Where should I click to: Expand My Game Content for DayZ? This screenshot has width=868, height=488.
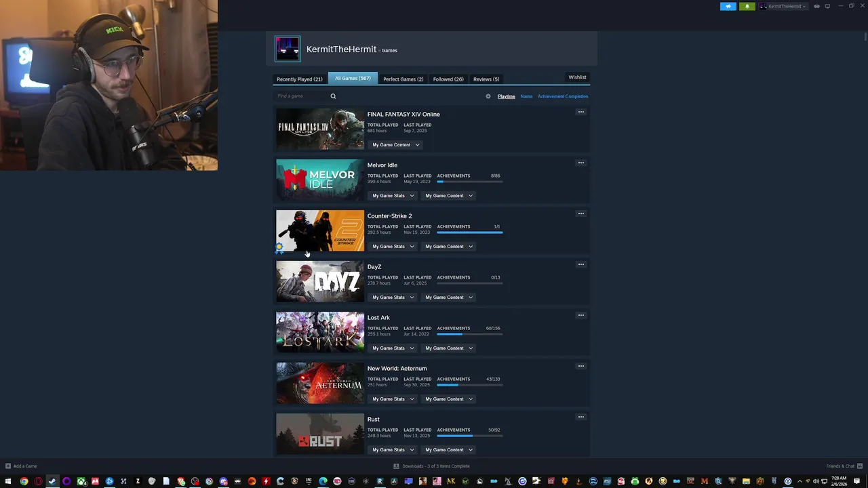pyautogui.click(x=449, y=298)
